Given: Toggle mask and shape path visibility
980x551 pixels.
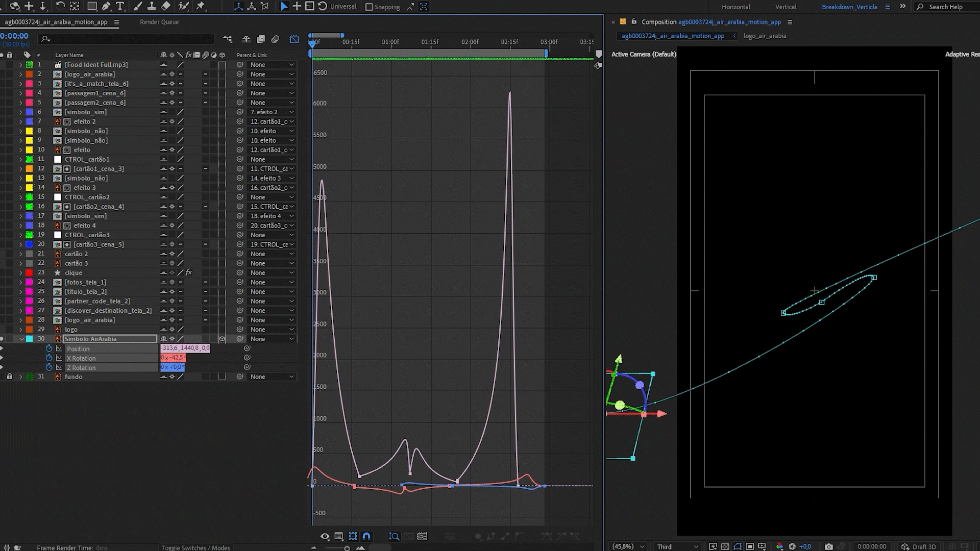Looking at the screenshot, I should pyautogui.click(x=738, y=546).
